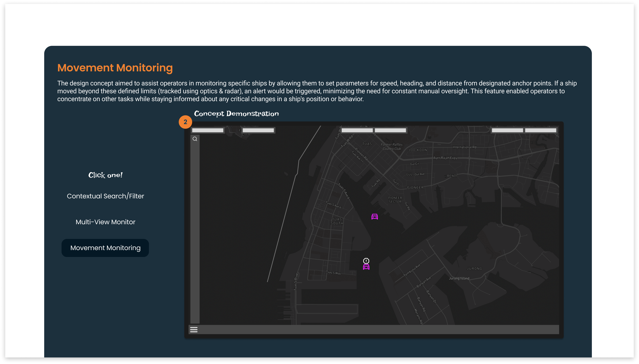Click the orange step 2 badge

click(185, 122)
